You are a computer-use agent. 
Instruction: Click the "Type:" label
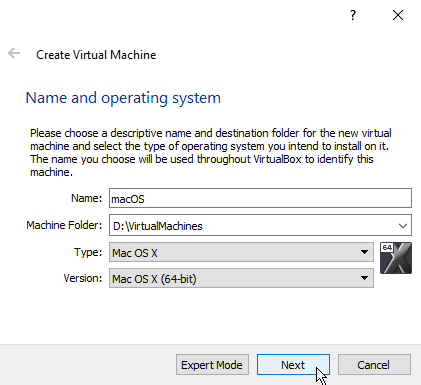click(x=88, y=252)
